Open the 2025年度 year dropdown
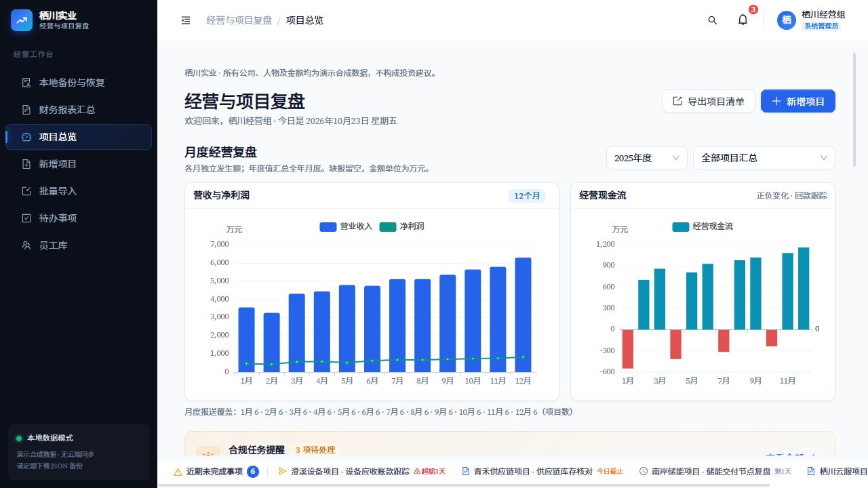Image resolution: width=868 pixels, height=488 pixels. [x=647, y=158]
